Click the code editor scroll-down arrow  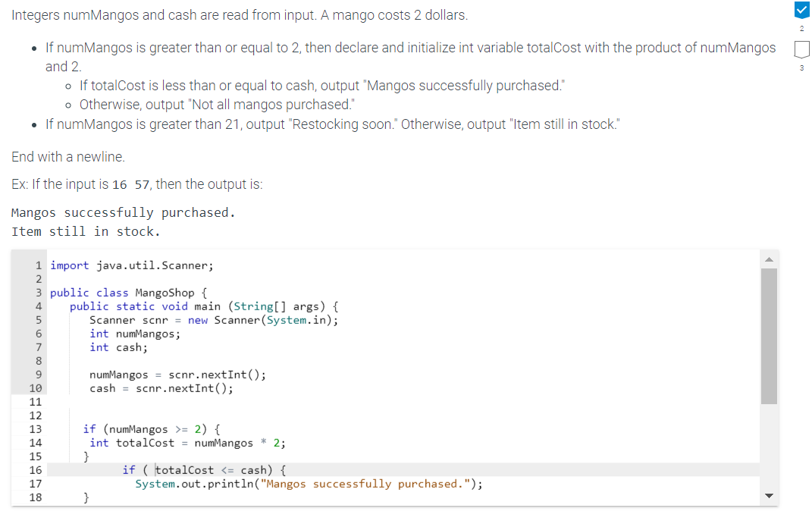(769, 496)
